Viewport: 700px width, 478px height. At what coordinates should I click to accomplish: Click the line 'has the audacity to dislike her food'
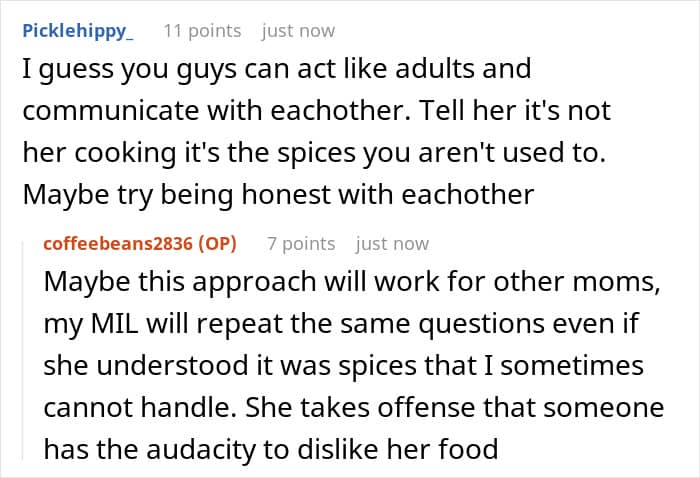[x=270, y=447]
